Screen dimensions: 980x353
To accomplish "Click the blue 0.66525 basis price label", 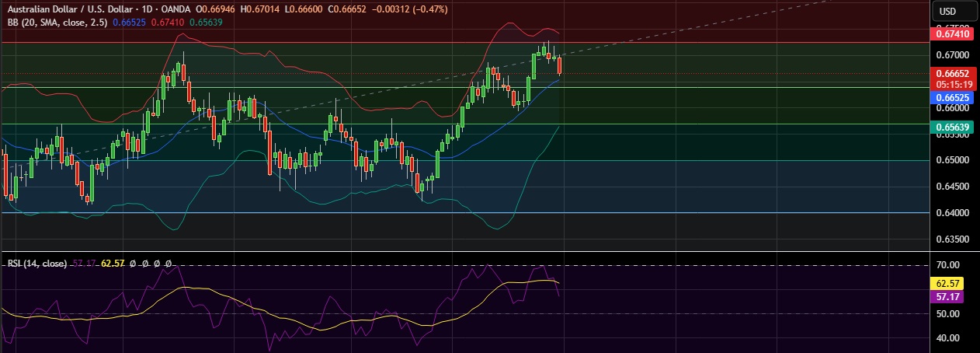I will (x=950, y=98).
